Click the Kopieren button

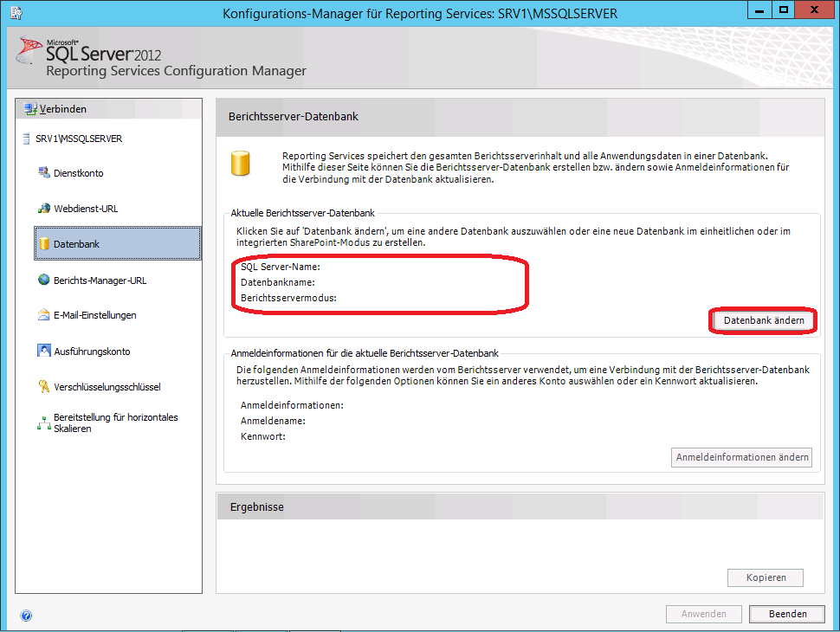click(766, 578)
